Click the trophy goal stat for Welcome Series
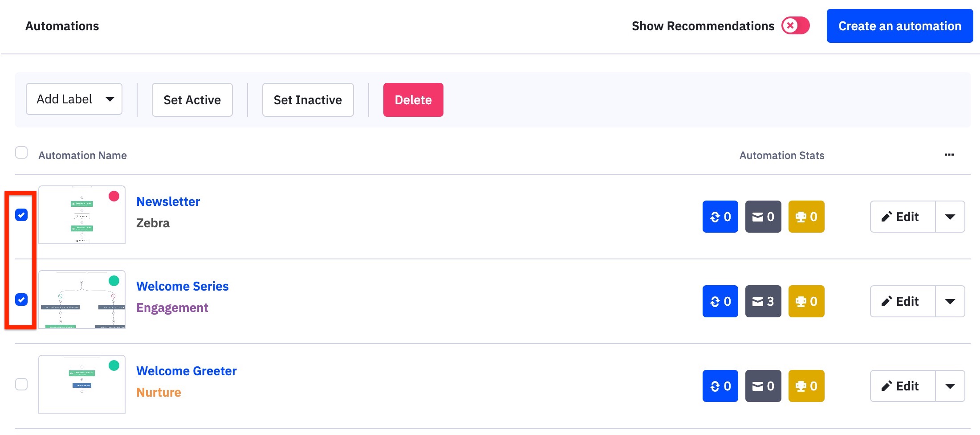This screenshot has height=435, width=980. click(x=806, y=301)
